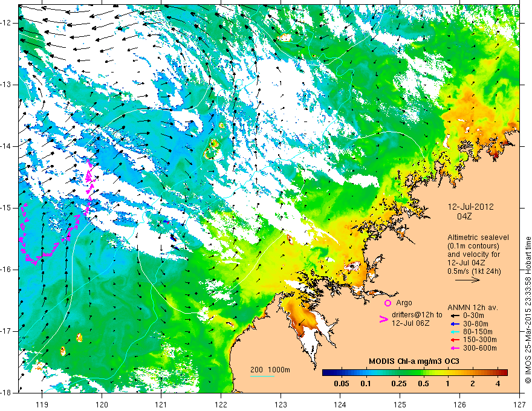Image resolution: width=532 pixels, height=411 pixels.
Task: Click the 12-Jul 06Z drifters label
Action: tap(410, 323)
